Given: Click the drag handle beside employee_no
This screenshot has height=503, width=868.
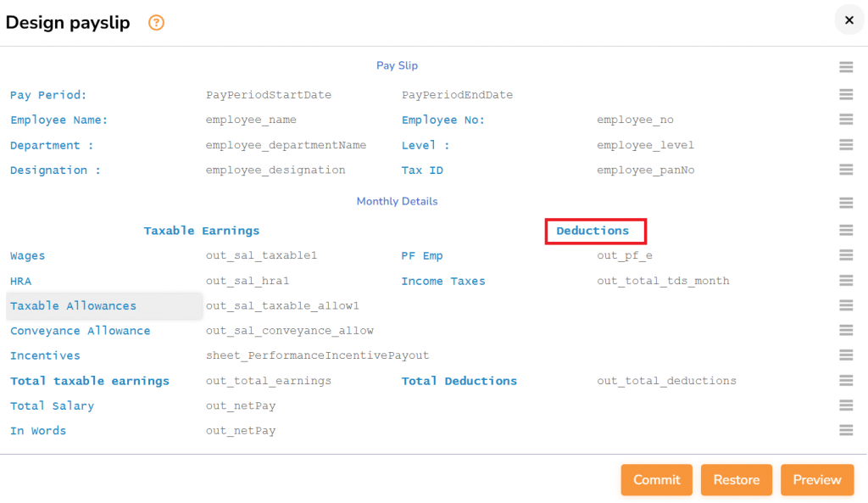Looking at the screenshot, I should [x=845, y=120].
